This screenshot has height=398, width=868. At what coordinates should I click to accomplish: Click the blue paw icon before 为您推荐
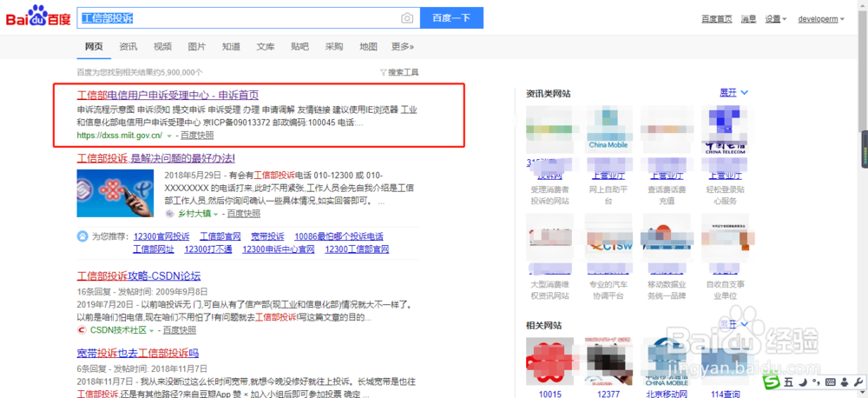82,236
